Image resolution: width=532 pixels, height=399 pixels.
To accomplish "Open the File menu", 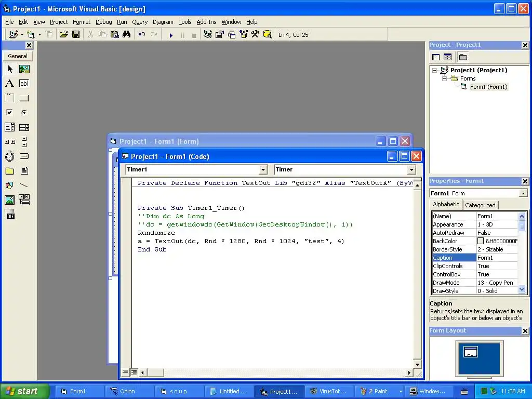I will [x=9, y=22].
